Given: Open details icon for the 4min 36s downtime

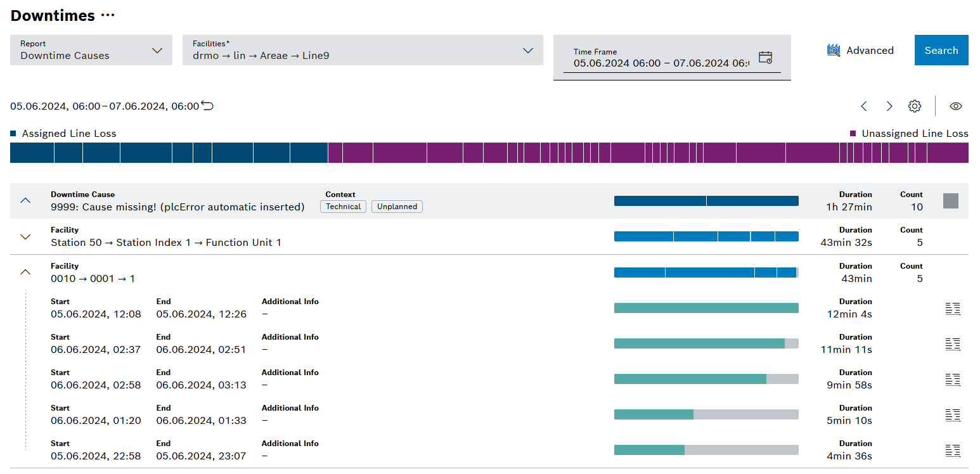Looking at the screenshot, I should tap(952, 451).
